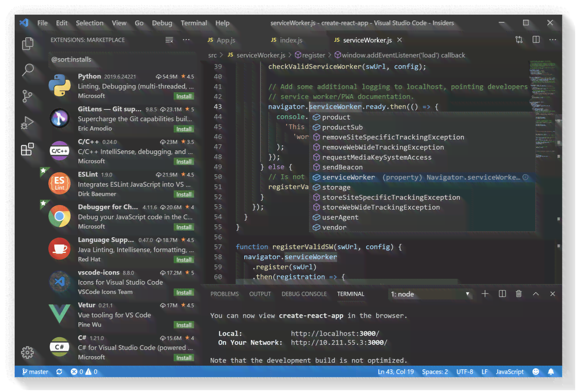This screenshot has height=392, width=577.
Task: Click 'Ln 43, Col 19' cursor position
Action: point(396,372)
